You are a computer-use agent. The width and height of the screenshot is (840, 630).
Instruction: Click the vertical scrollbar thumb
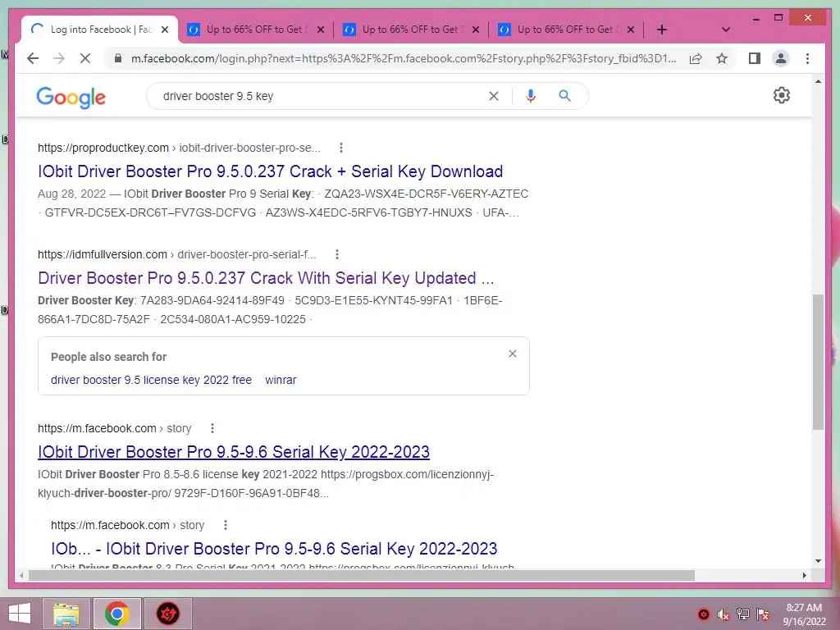coord(818,362)
